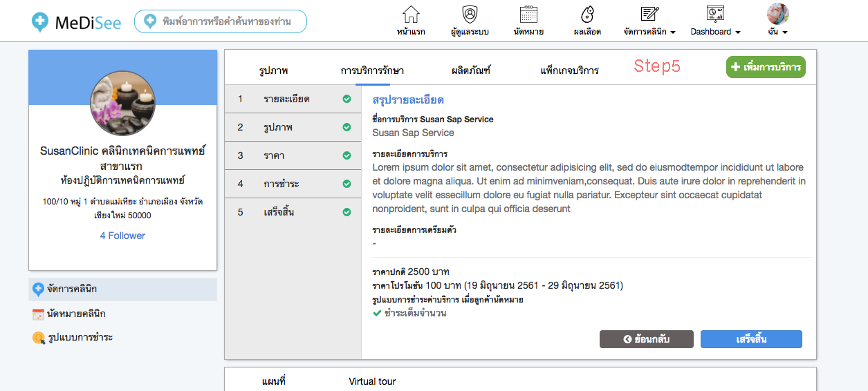Screen dimensions: 868x391
Task: Open the appointments calendar icon (นัดหมาย)
Action: pos(528,15)
